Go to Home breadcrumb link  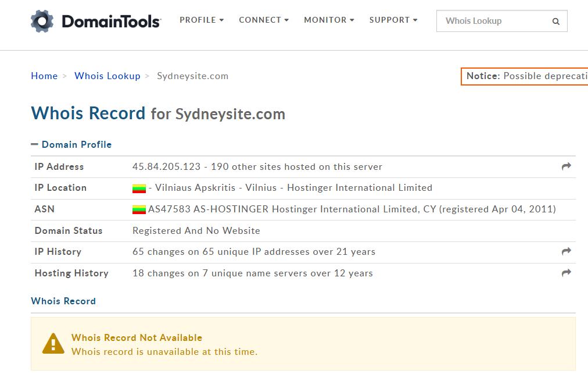coord(44,76)
